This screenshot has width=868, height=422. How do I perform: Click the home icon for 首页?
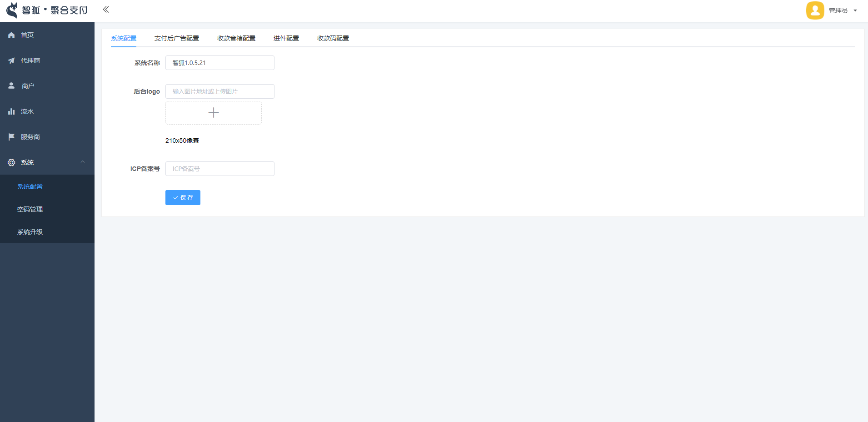point(11,35)
